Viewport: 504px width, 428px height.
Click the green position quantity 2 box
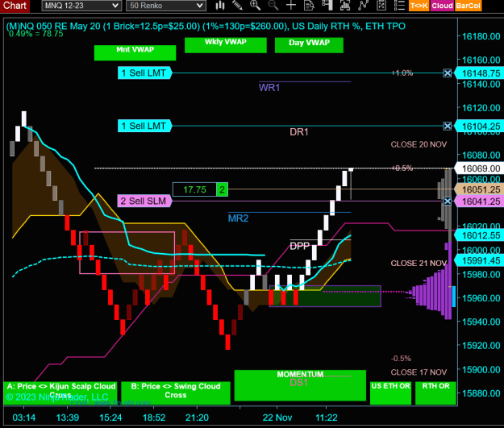[x=222, y=189]
